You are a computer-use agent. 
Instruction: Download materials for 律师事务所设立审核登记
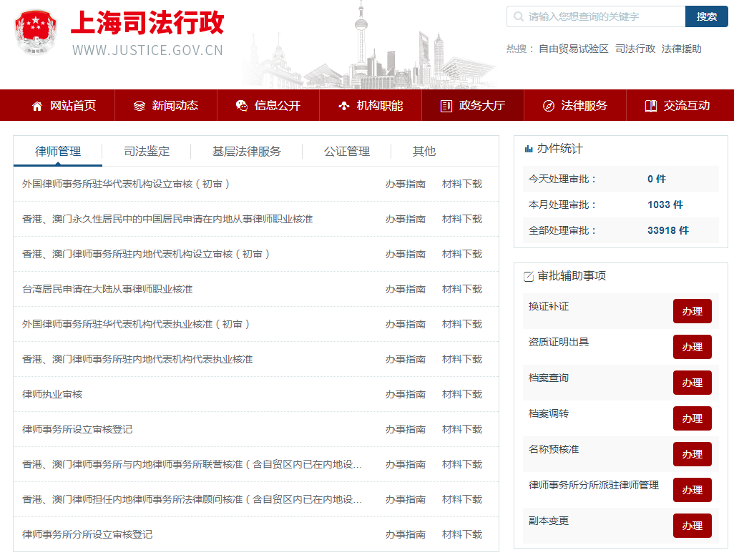click(x=462, y=429)
